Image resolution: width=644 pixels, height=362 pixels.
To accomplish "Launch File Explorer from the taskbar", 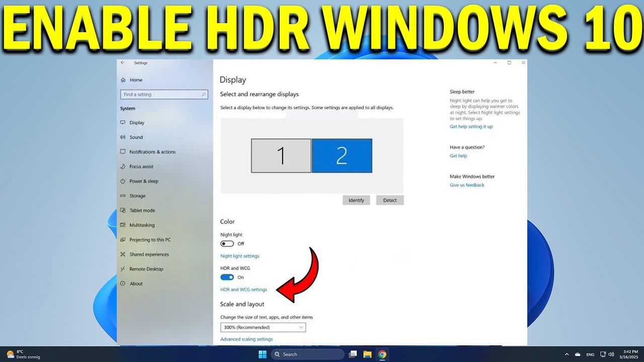I will tap(367, 354).
